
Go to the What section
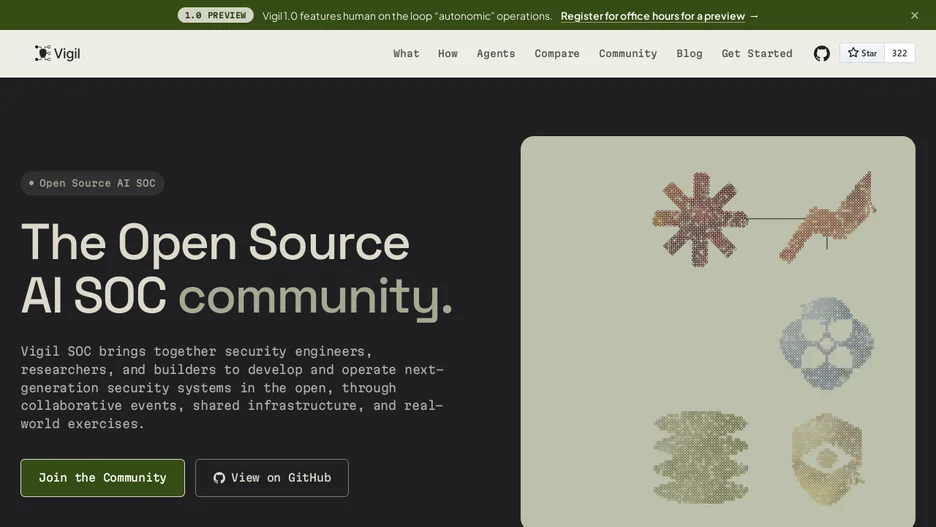click(x=406, y=53)
